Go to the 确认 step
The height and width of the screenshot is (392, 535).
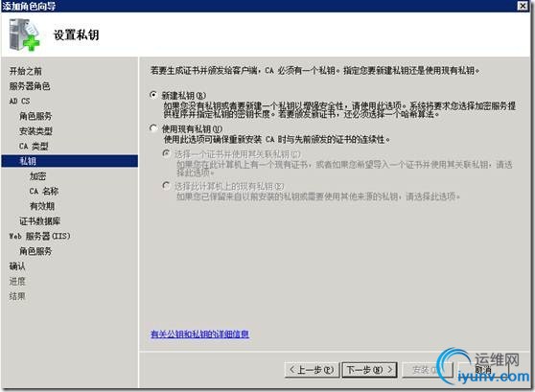coord(17,266)
